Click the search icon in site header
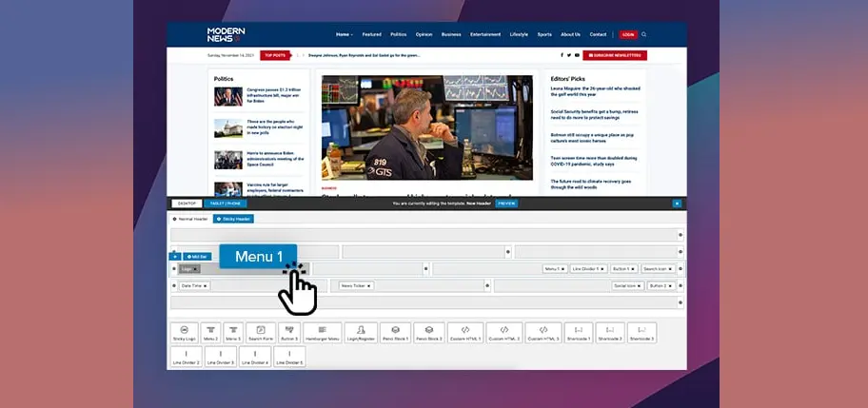 point(644,34)
